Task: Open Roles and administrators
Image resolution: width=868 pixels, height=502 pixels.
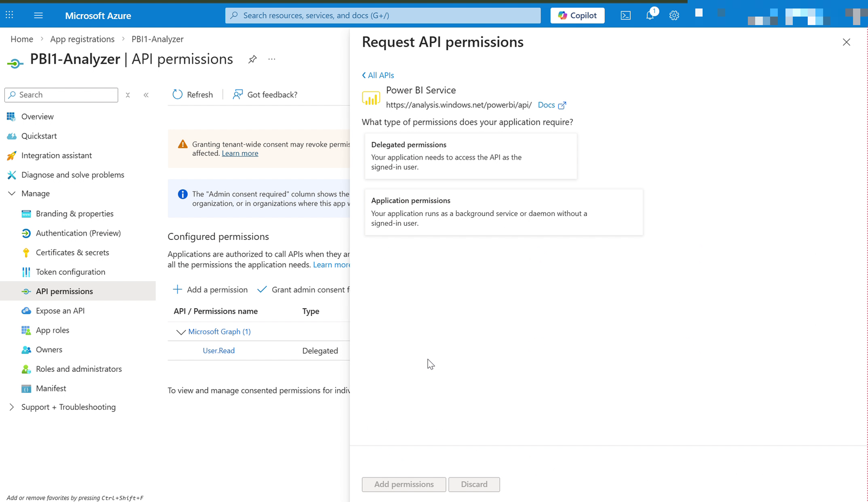Action: click(78, 369)
